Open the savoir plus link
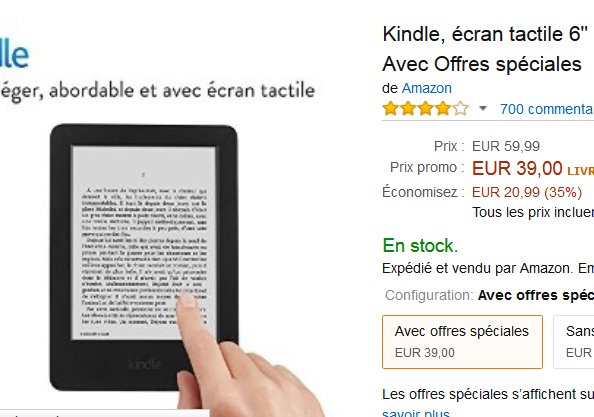594x417 pixels. [x=416, y=413]
